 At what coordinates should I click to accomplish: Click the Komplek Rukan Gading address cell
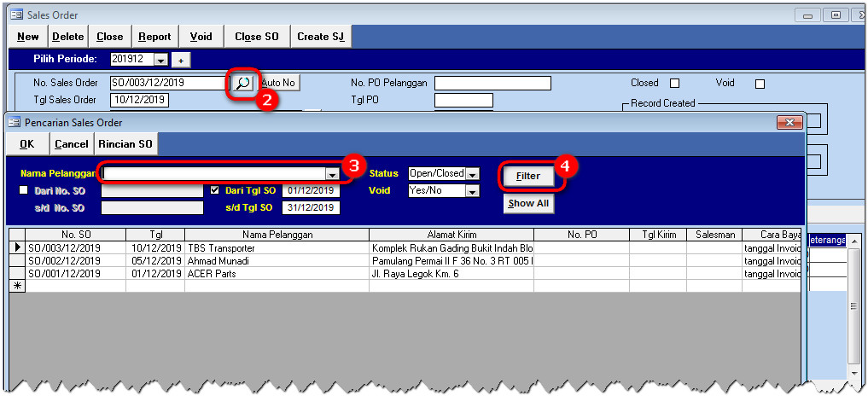coord(451,247)
